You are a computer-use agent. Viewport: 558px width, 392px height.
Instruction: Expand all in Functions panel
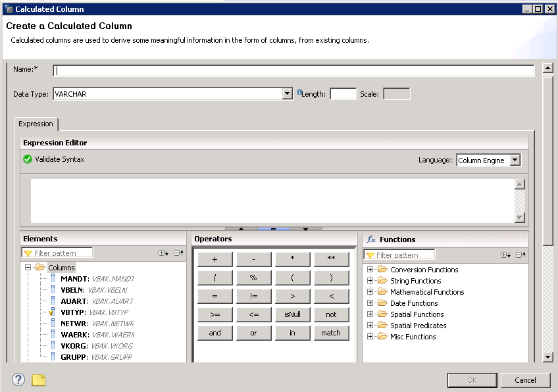point(505,255)
